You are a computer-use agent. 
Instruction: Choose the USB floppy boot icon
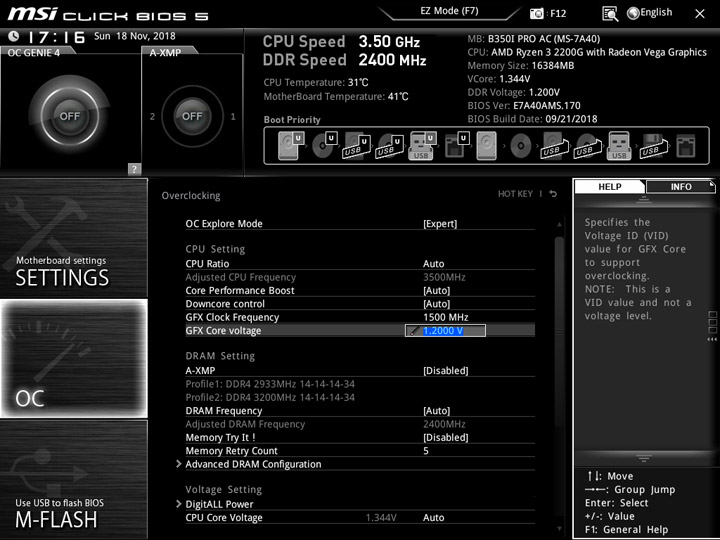[x=653, y=146]
